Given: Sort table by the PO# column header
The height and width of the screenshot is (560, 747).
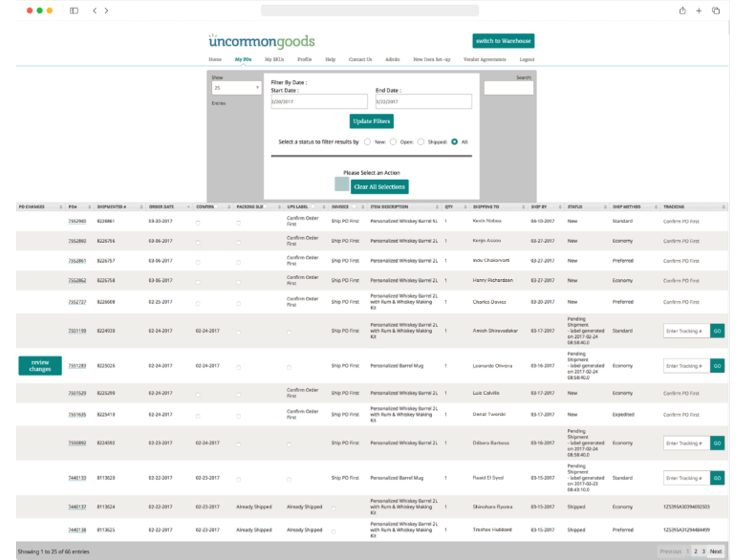Looking at the screenshot, I should (79, 207).
